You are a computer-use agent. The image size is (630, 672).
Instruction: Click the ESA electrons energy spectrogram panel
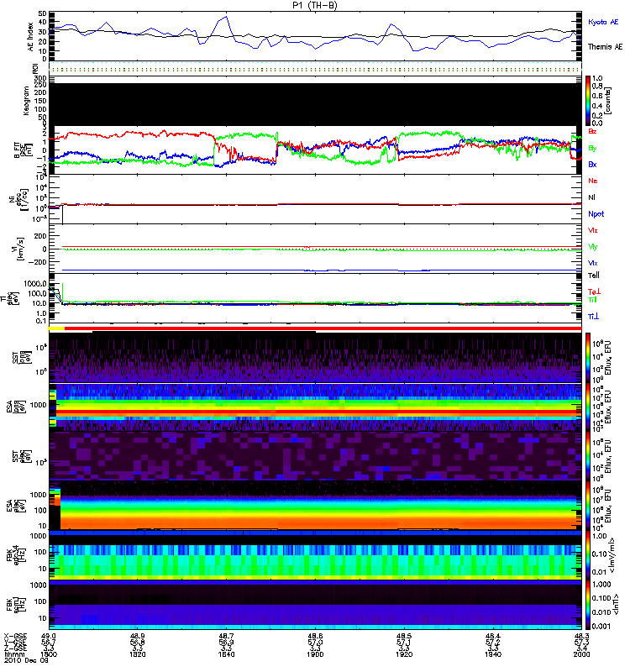[x=315, y=506]
